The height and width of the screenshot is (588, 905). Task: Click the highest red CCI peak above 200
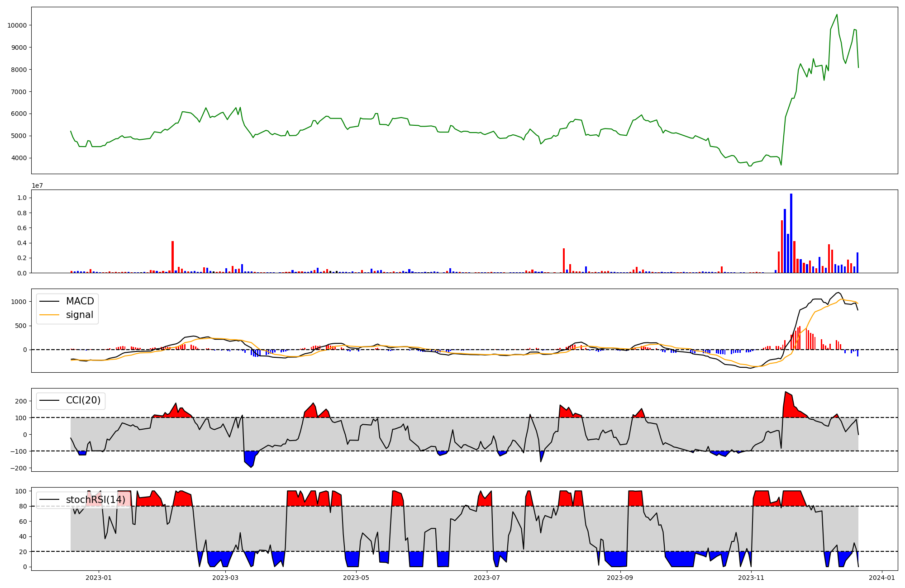click(786, 393)
